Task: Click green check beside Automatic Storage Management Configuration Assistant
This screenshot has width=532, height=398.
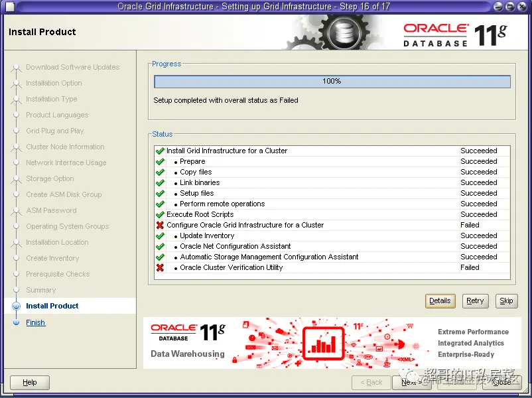Action: [x=160, y=257]
